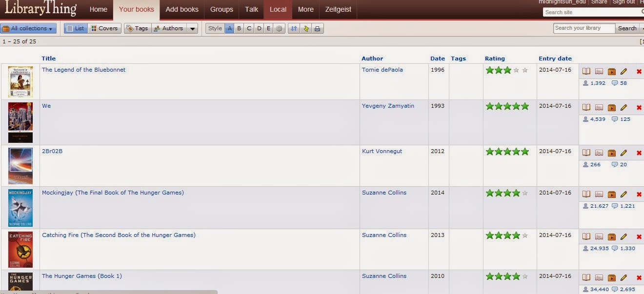The height and width of the screenshot is (294, 644).
Task: Open work details book icon for We row
Action: [x=586, y=107]
